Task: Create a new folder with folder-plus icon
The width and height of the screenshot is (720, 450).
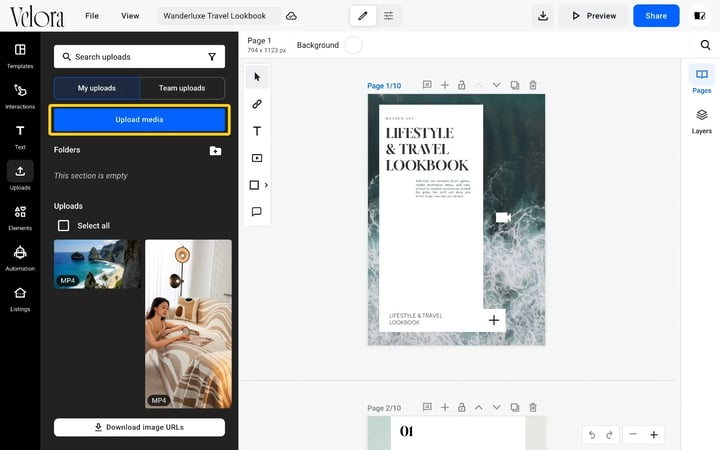Action: tap(215, 151)
